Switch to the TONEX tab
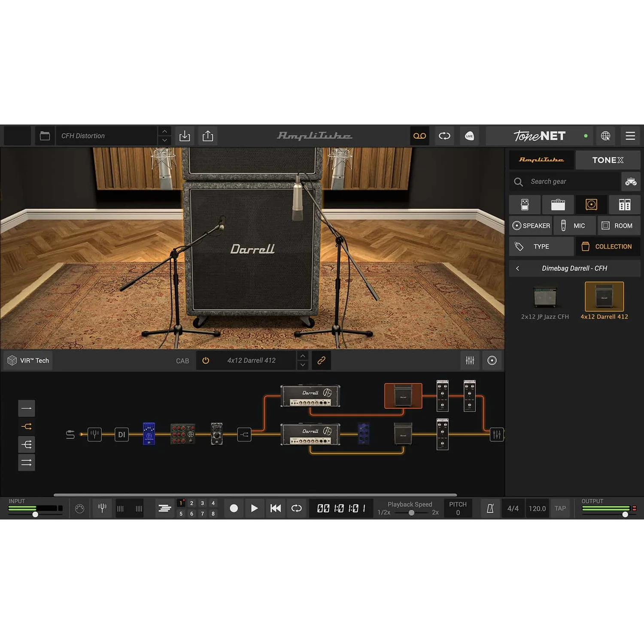Viewport: 644px width, 644px height. 608,160
